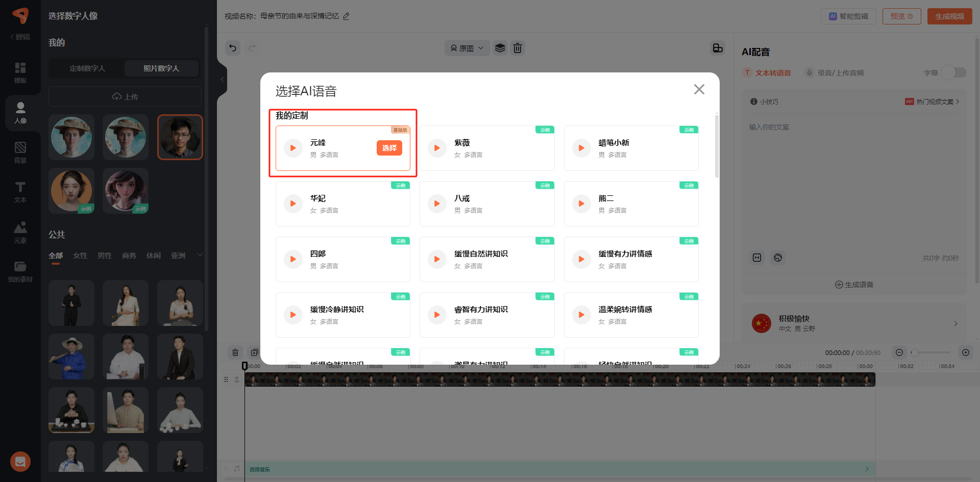
Task: Play the 温柔婉转讲情感 voice sample
Action: [x=581, y=315]
